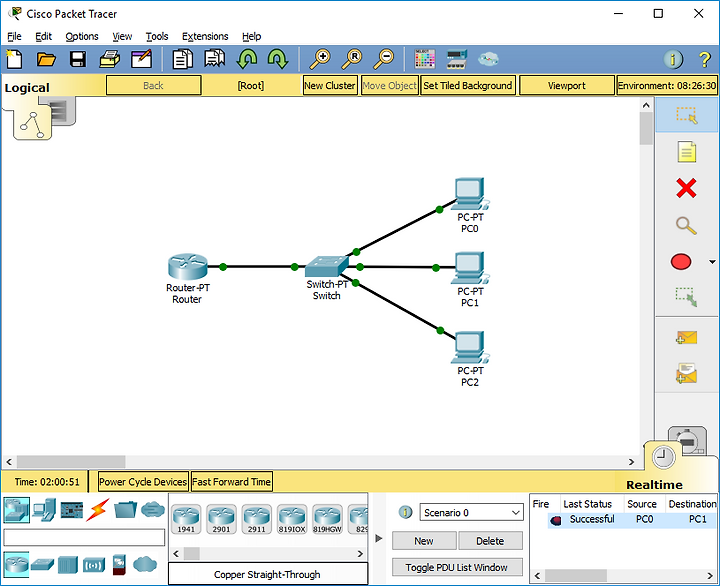The image size is (720, 586).
Task: Choose the Resize Shape tool
Action: coord(686,297)
